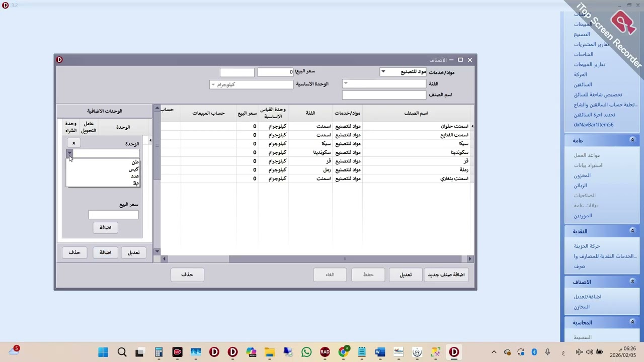Open Task View in taskbar
Viewport: 644px width, 362px height.
(140, 352)
